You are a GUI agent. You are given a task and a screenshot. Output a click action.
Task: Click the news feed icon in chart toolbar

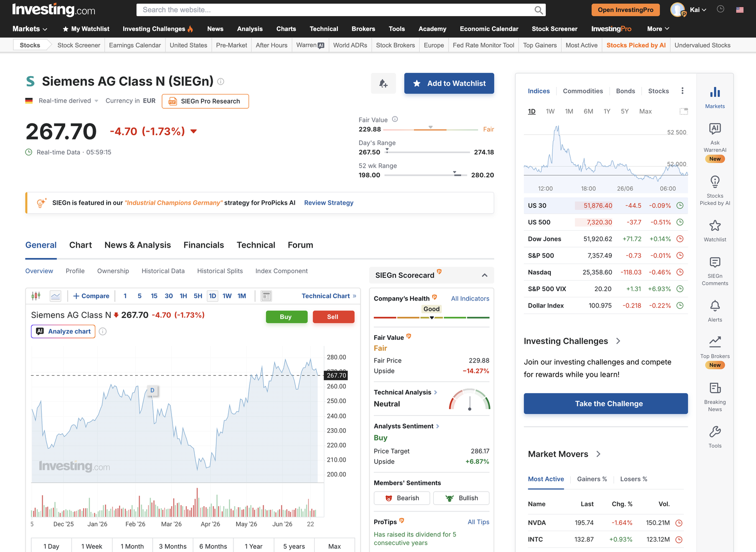pos(266,296)
